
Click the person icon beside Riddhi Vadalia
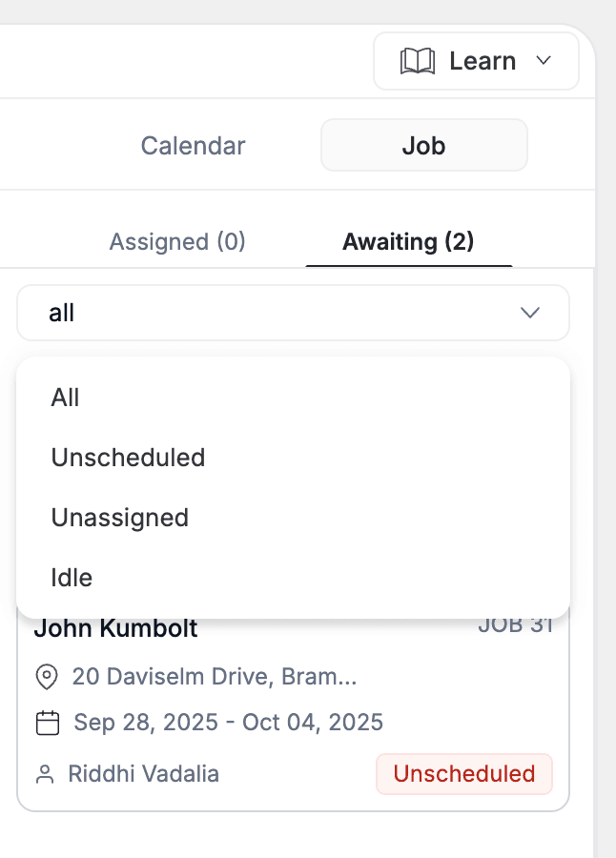45,774
